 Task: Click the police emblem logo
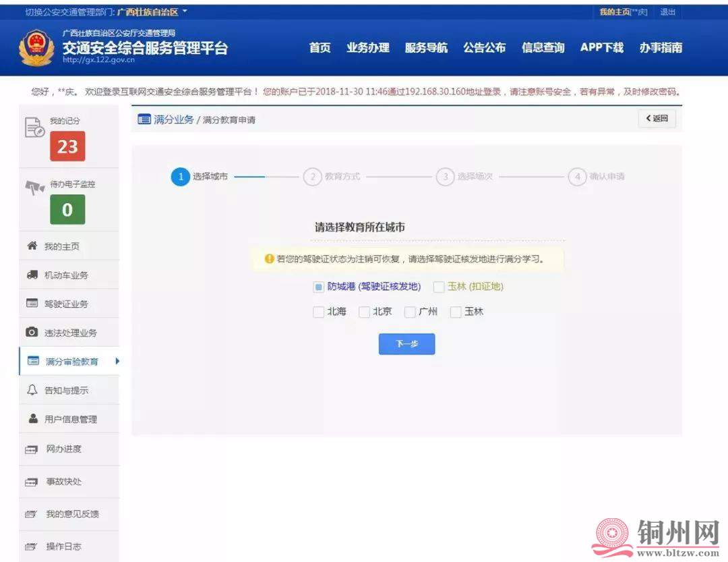coord(36,47)
